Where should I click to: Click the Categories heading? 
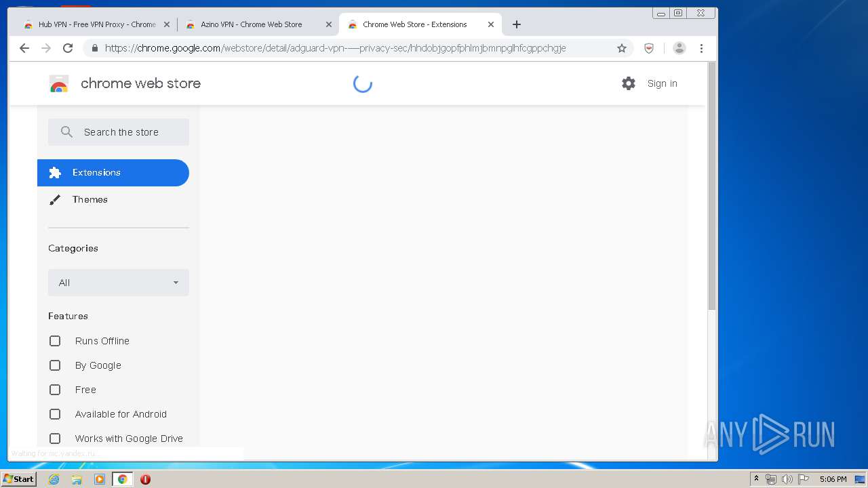[73, 248]
